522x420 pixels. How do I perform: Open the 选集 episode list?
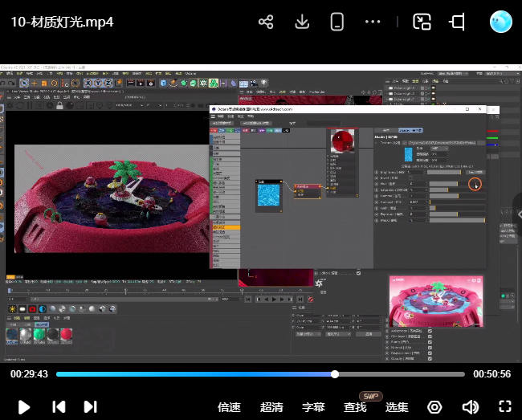click(397, 407)
